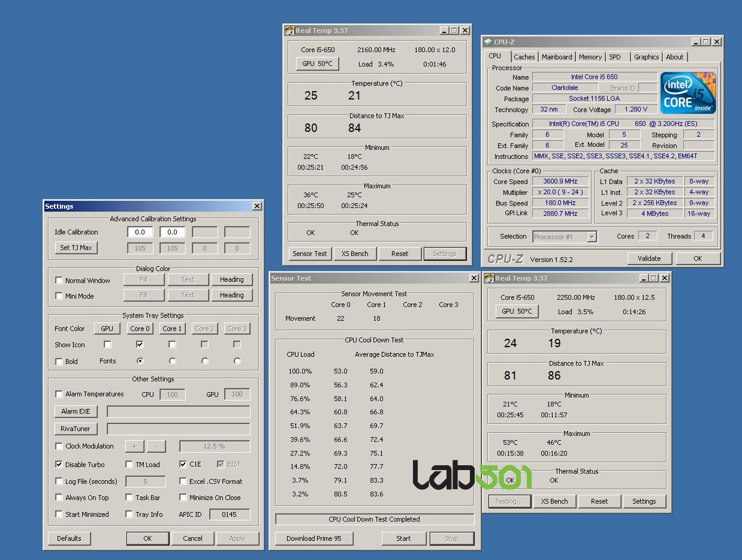Enable Log File (seconds) checkbox
The height and width of the screenshot is (560, 742).
(x=59, y=481)
